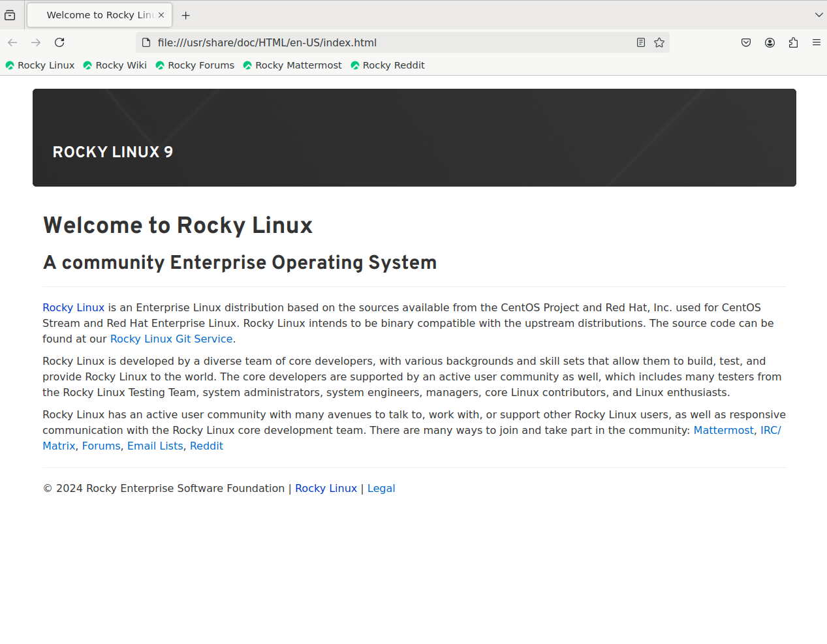Go forward one page
The width and height of the screenshot is (827, 644).
coord(36,42)
